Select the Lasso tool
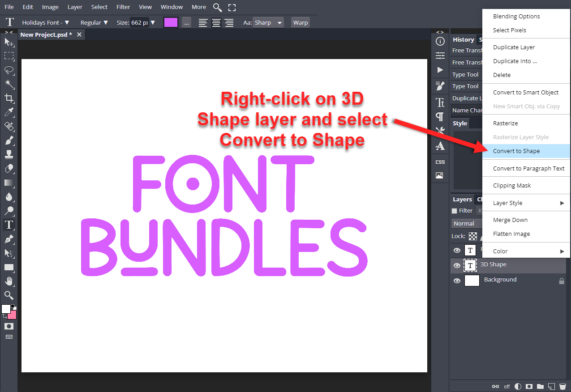Image resolution: width=571 pixels, height=392 pixels. tap(9, 70)
